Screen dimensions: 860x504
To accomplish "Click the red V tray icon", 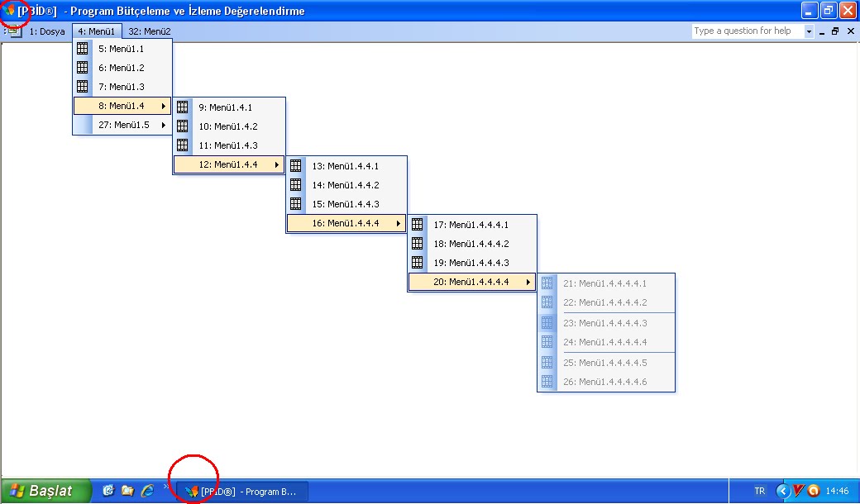I will [799, 491].
